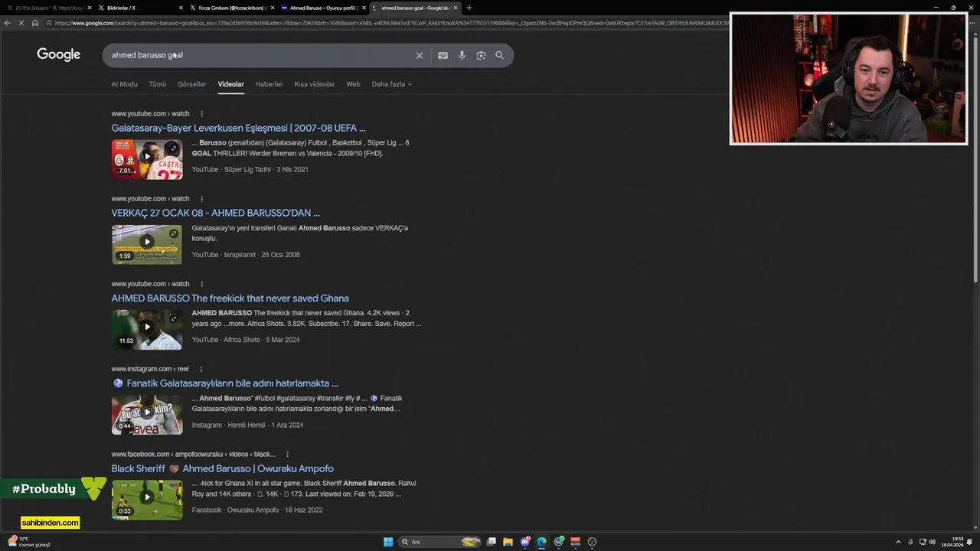
Task: Open the on-screen keyboard icon in search bar
Action: pyautogui.click(x=443, y=55)
